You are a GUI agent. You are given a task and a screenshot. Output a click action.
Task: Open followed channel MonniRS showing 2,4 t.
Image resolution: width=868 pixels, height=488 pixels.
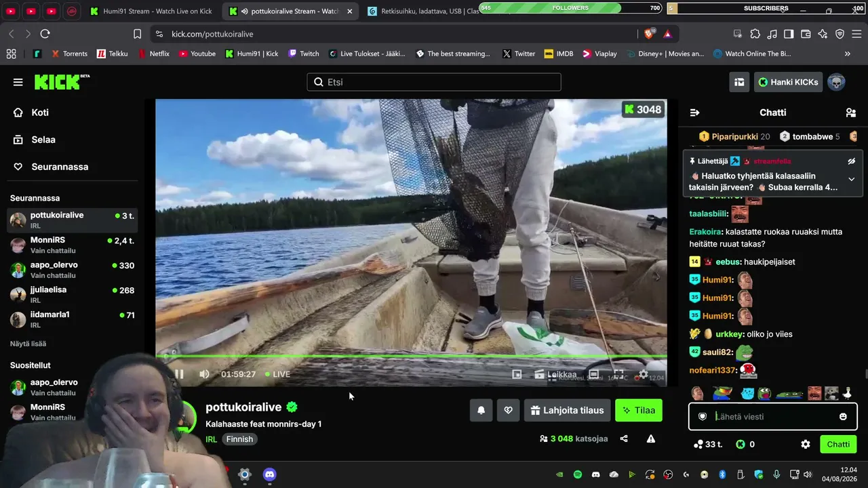(x=72, y=245)
